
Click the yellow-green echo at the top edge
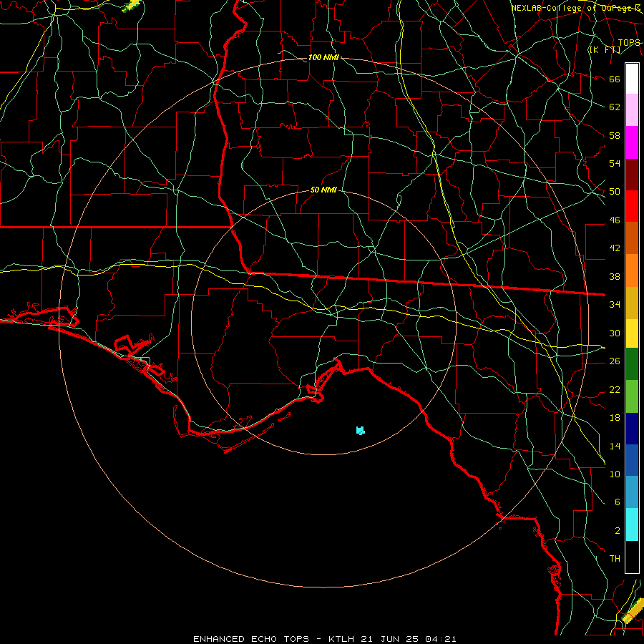coord(132,5)
